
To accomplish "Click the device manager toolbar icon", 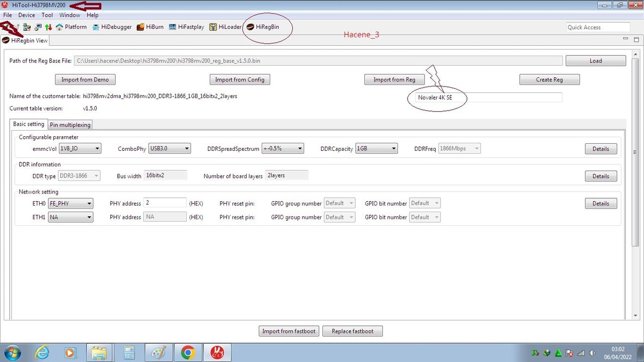I will pos(27,27).
